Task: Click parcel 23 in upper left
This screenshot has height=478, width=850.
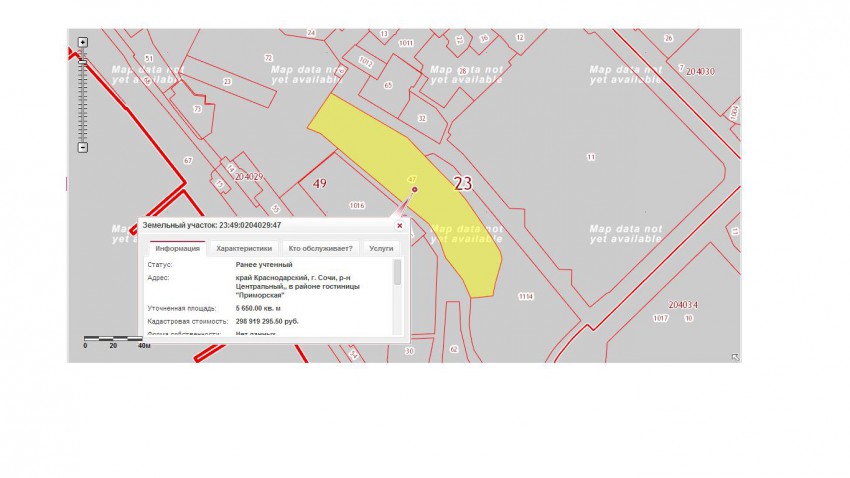Action: 227,80
